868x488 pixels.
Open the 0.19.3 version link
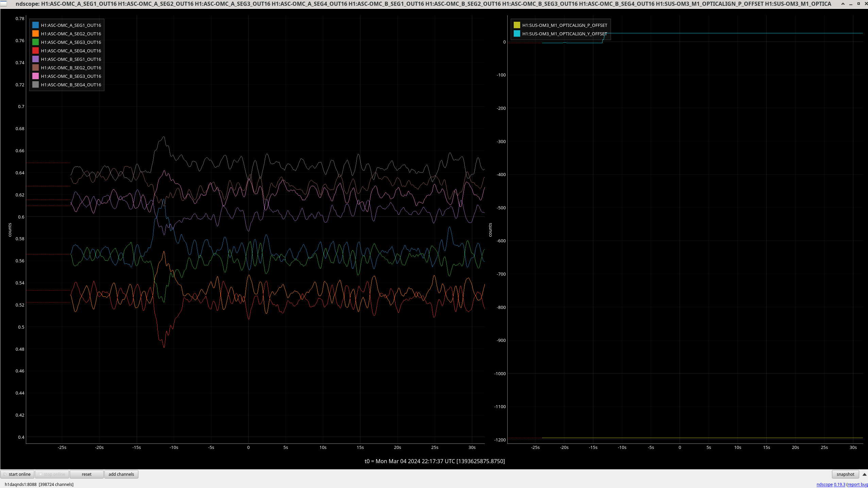point(839,484)
